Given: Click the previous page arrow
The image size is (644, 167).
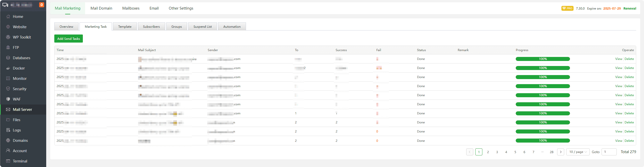Looking at the screenshot, I should pos(470,152).
